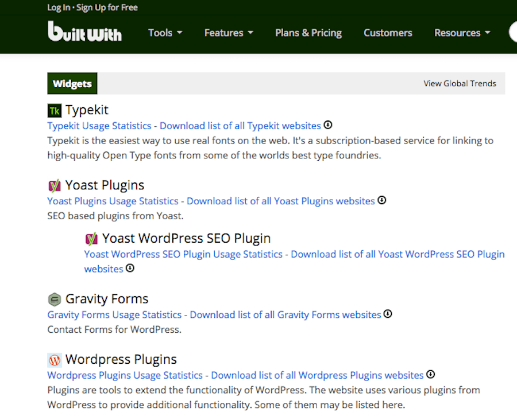Screen dimensions: 517x420
Task: Open Gravity Forms Usage Statistics link
Action: coord(114,314)
